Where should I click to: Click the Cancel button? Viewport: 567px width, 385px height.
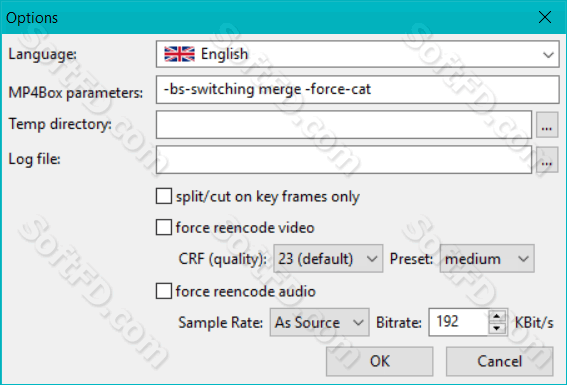pos(499,361)
